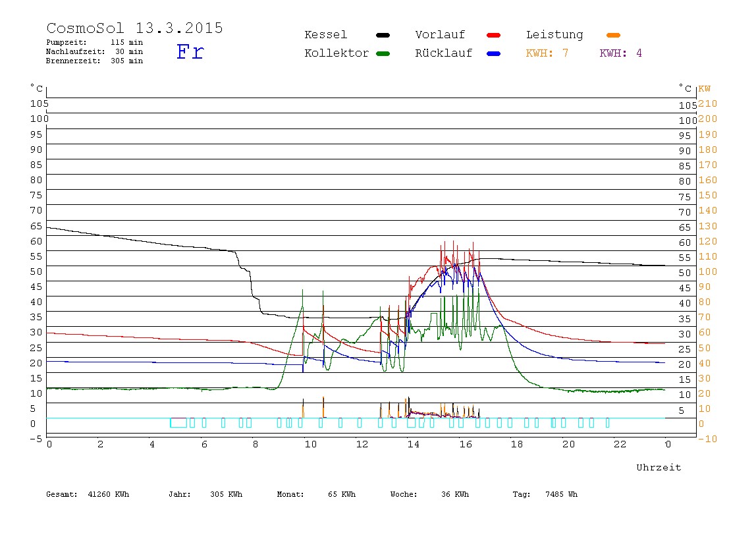Click the purple 'KWH: 4' value
Image resolution: width=756 pixels, height=535 pixels.
tap(620, 53)
